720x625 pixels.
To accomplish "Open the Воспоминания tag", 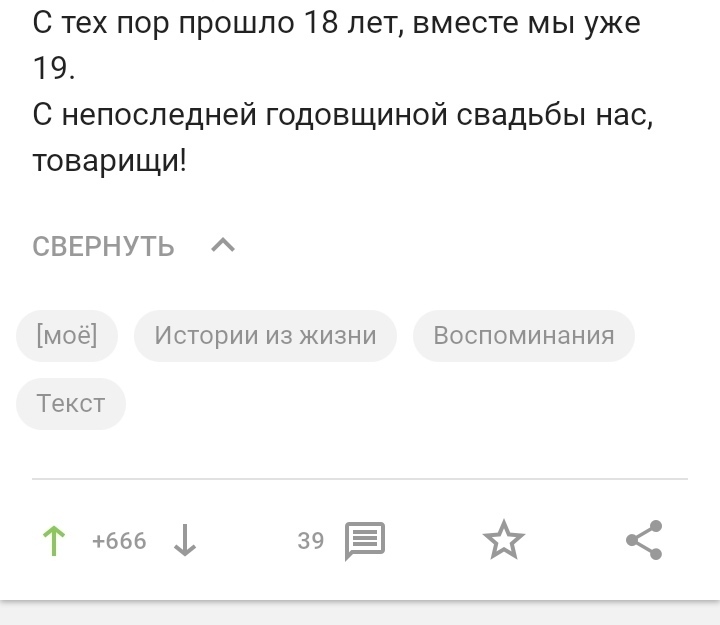I will (524, 335).
